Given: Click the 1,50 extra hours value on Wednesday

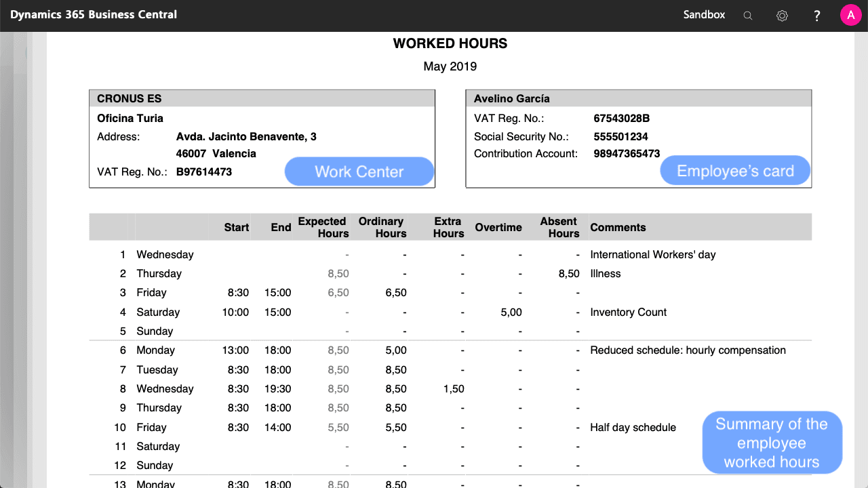Looking at the screenshot, I should (x=454, y=389).
